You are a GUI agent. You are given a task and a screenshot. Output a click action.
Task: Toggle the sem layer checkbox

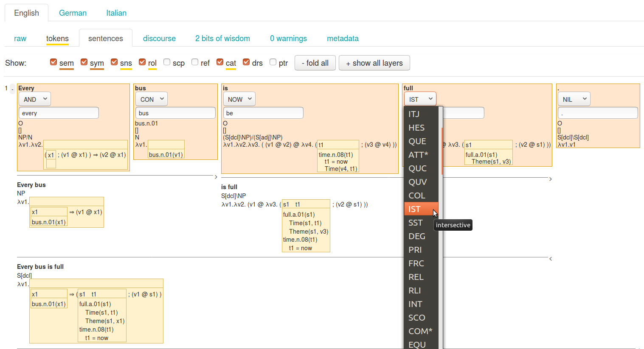tap(53, 62)
